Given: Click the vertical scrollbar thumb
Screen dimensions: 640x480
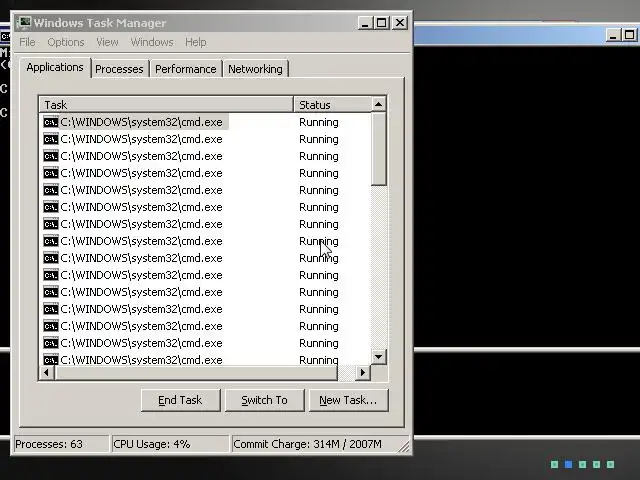Looking at the screenshot, I should click(378, 149).
